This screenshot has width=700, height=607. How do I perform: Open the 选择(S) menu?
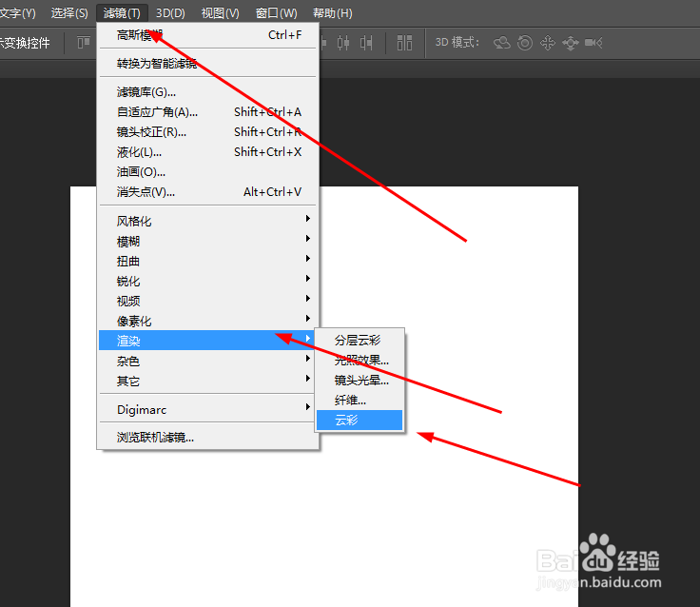[69, 13]
